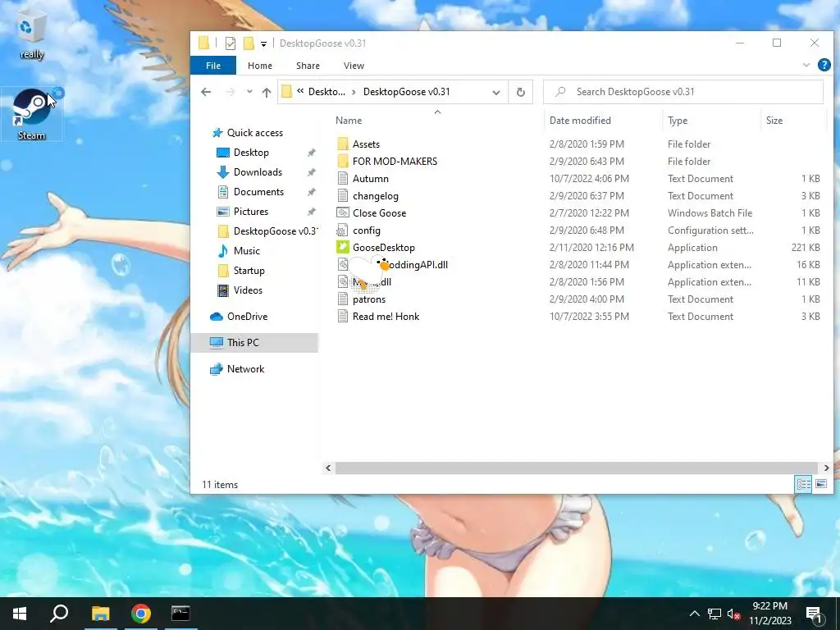Switch to the Share ribbon tab
The height and width of the screenshot is (630, 840).
click(x=308, y=66)
